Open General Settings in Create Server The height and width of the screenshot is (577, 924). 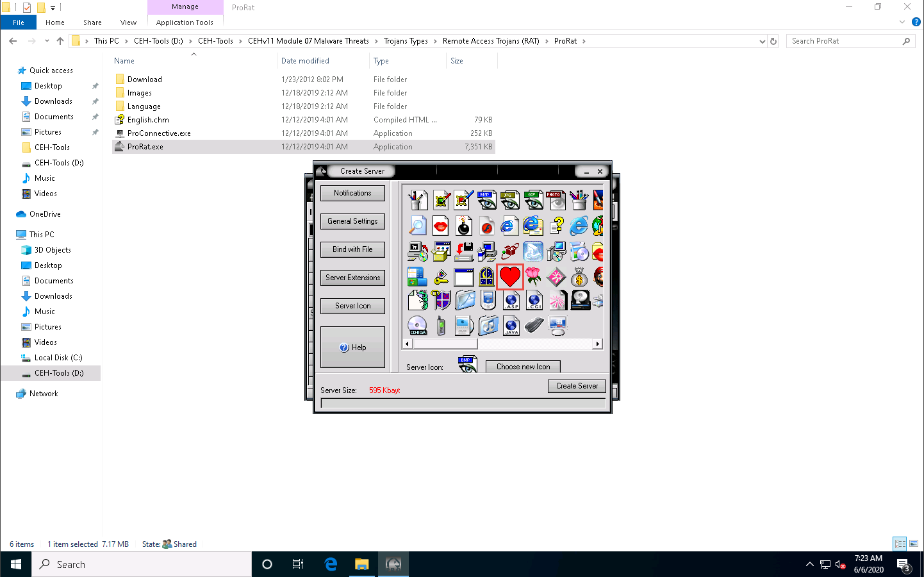352,221
